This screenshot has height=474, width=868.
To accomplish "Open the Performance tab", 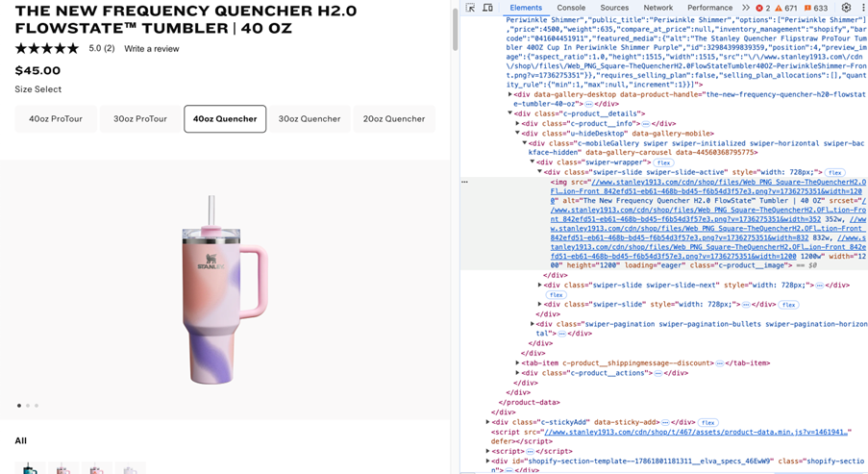I will [710, 8].
